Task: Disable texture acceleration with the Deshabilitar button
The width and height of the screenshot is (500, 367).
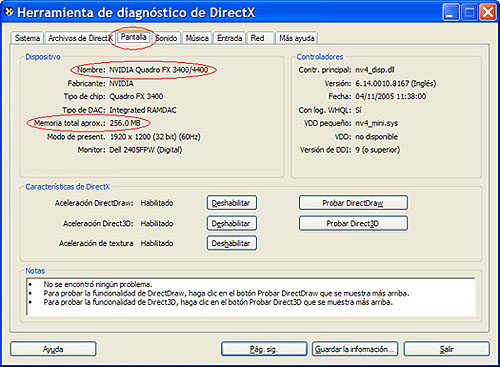Action: pyautogui.click(x=232, y=243)
